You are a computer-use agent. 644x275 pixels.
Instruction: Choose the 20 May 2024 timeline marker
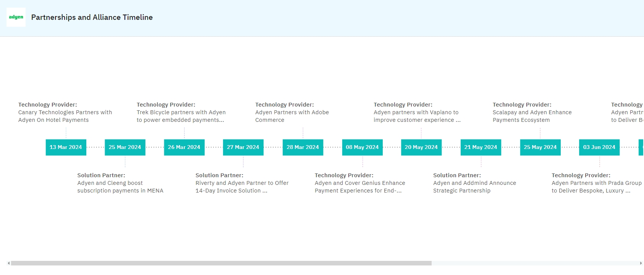[x=421, y=147]
